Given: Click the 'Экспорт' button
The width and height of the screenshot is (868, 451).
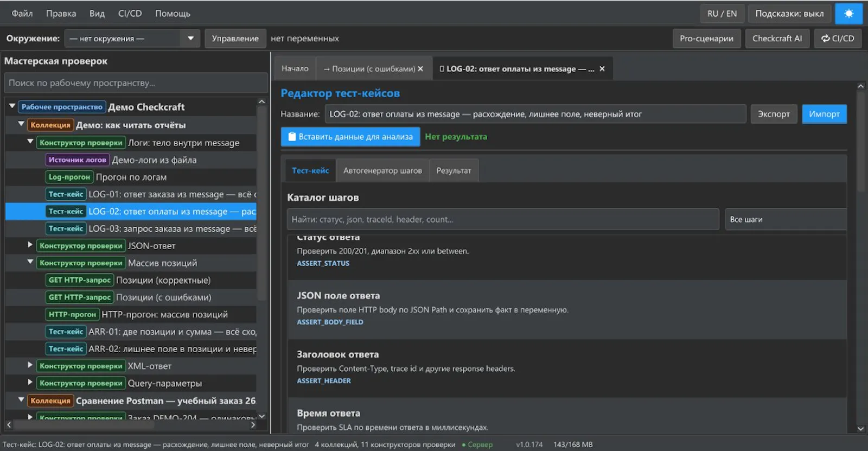Looking at the screenshot, I should [774, 114].
